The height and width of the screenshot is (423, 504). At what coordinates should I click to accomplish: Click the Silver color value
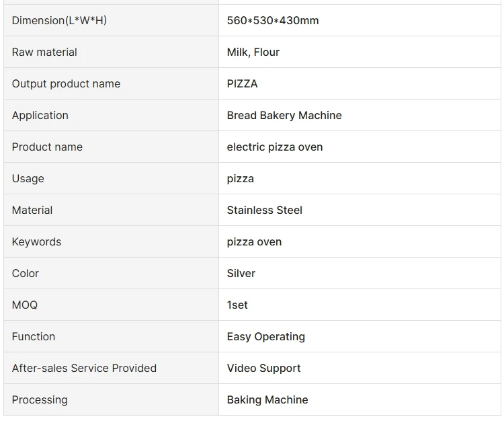(241, 274)
